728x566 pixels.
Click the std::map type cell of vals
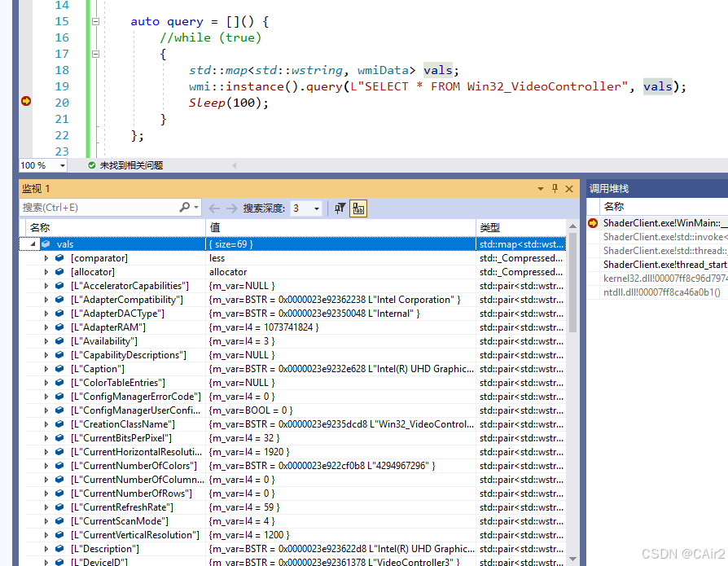coord(521,244)
